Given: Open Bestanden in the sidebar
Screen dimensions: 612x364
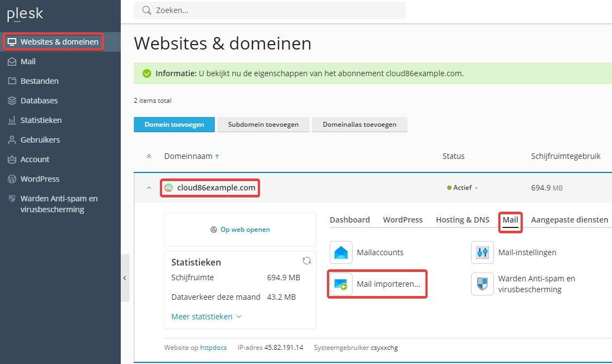Looking at the screenshot, I should (x=39, y=81).
